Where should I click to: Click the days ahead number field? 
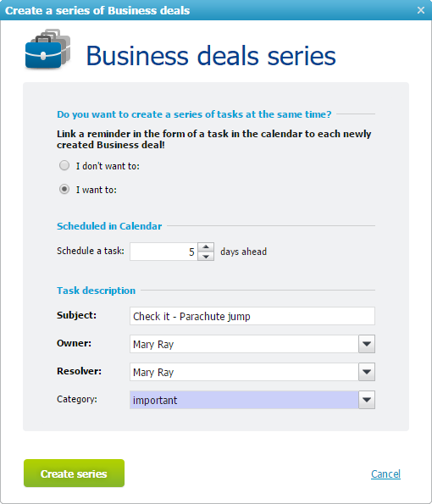tap(163, 252)
